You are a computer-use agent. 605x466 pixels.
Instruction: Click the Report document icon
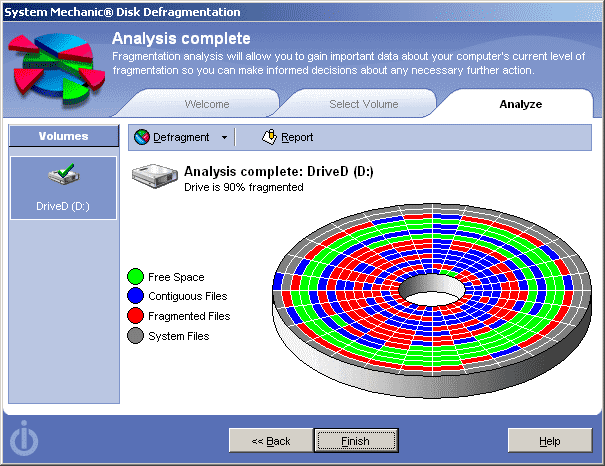pos(268,137)
